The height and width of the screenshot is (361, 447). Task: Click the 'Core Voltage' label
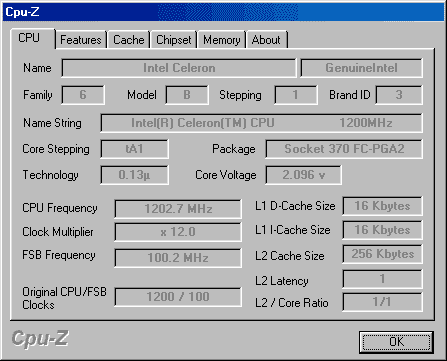coord(226,175)
